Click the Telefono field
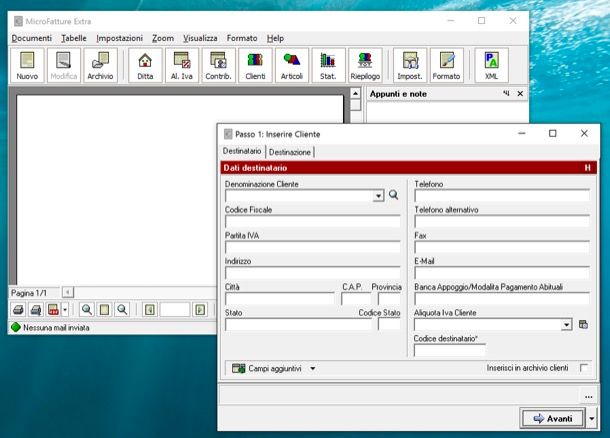The width and height of the screenshot is (610, 438). 502,196
